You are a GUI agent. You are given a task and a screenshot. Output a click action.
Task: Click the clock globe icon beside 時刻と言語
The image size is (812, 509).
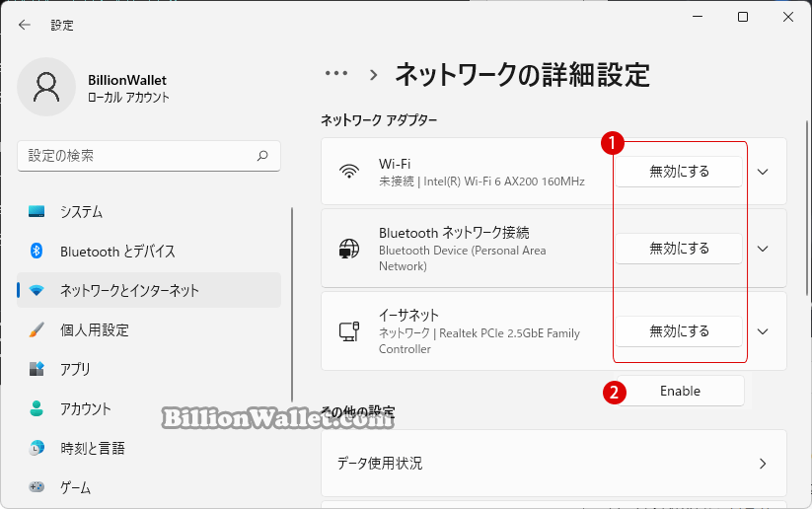coord(37,448)
